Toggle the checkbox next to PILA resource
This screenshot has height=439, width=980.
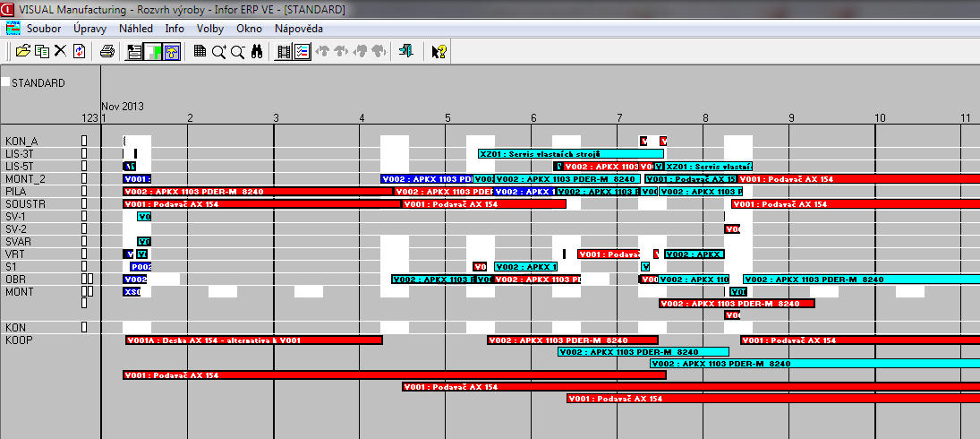click(85, 192)
